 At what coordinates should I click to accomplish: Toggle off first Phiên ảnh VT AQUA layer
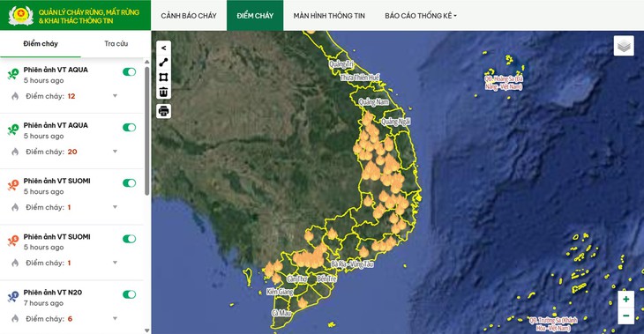point(130,71)
